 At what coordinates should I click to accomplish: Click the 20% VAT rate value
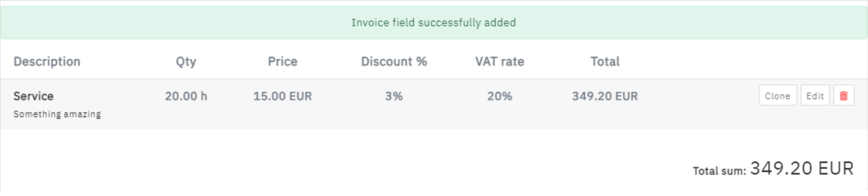coord(500,96)
